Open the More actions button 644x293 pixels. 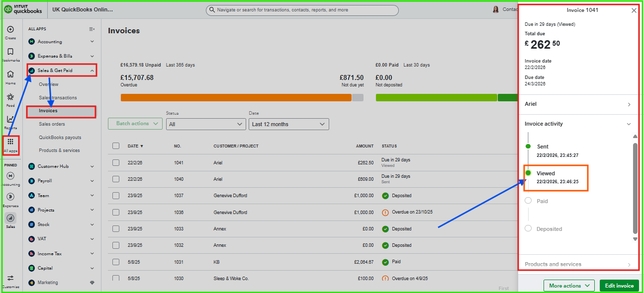(569, 286)
